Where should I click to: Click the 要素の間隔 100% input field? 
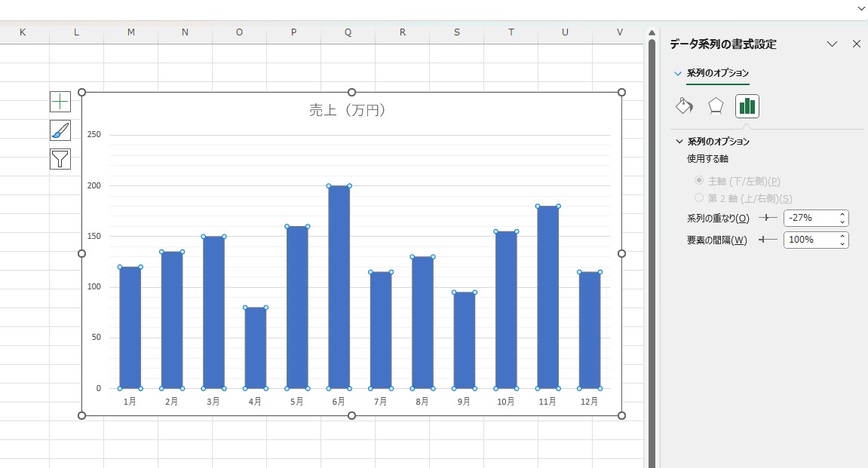810,240
